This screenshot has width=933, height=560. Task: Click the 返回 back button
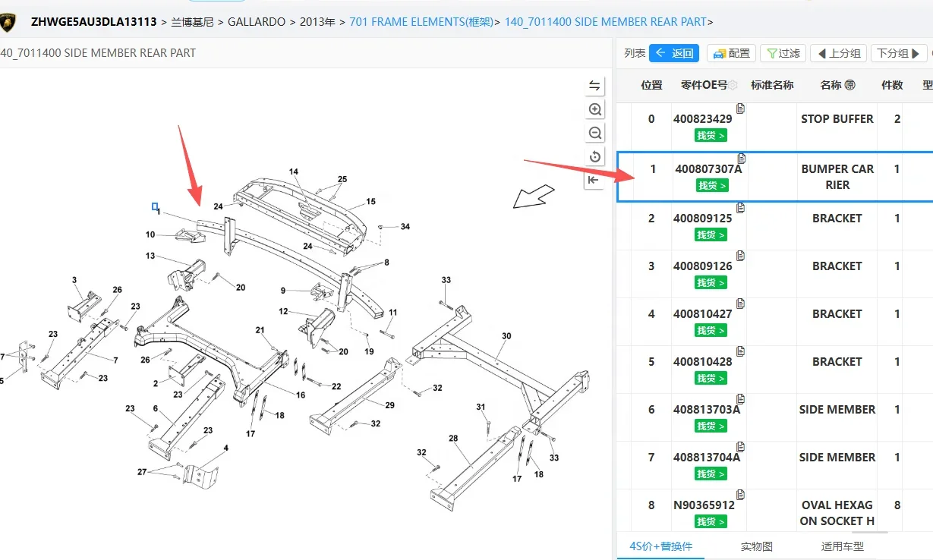tap(674, 53)
